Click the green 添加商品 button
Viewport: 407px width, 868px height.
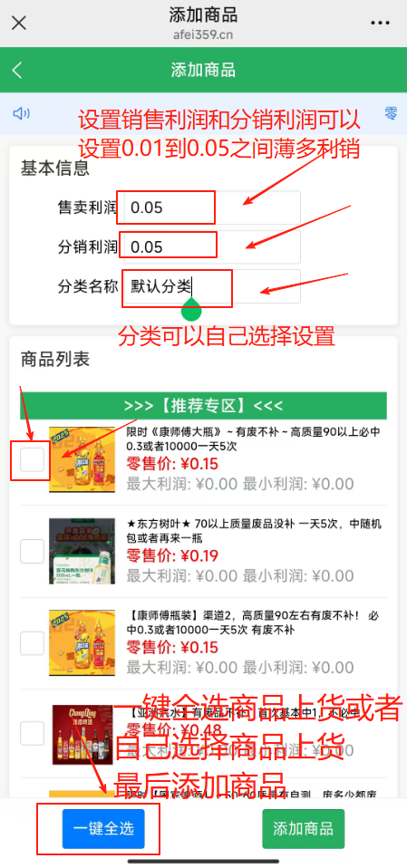point(304,829)
